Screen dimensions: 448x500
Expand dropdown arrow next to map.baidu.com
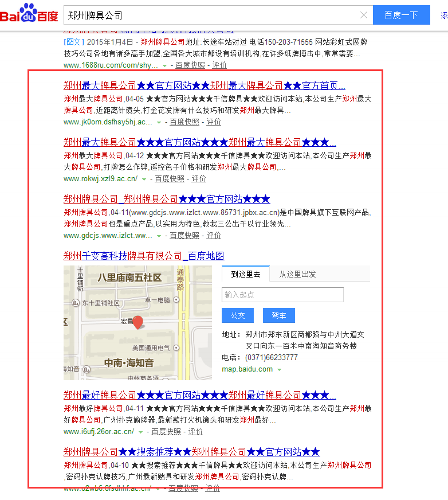[280, 370]
